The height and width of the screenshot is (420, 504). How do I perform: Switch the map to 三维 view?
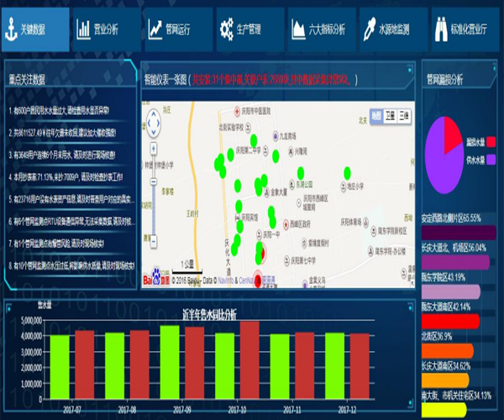[404, 116]
